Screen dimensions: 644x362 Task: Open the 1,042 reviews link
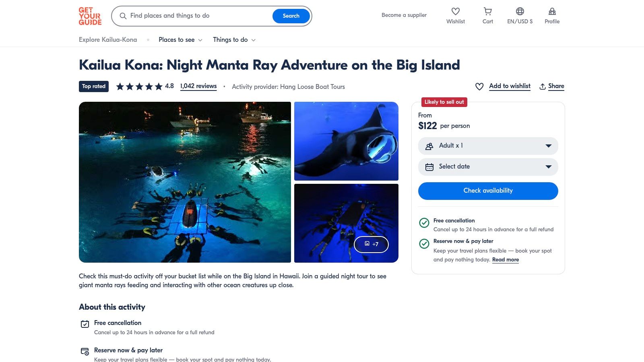click(198, 86)
